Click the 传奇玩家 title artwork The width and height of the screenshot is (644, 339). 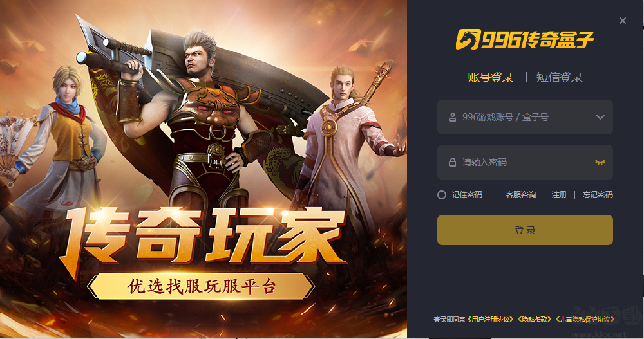204,238
